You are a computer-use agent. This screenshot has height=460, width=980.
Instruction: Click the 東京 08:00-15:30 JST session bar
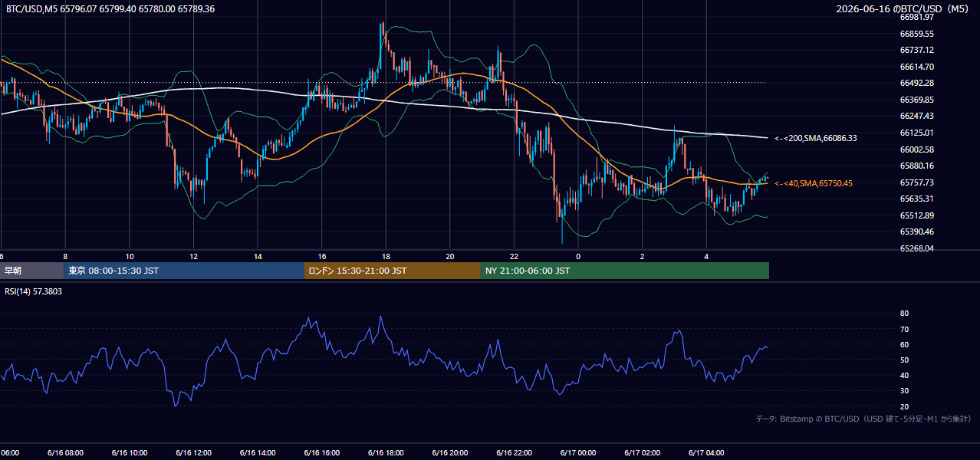pyautogui.click(x=184, y=271)
